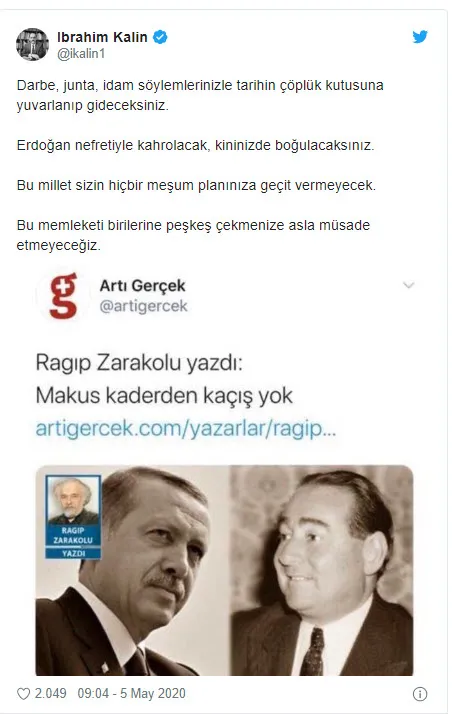Open the Ragıp Zarakolu Yazdı badge thumbnail
This screenshot has height=714, width=456.
tap(73, 517)
